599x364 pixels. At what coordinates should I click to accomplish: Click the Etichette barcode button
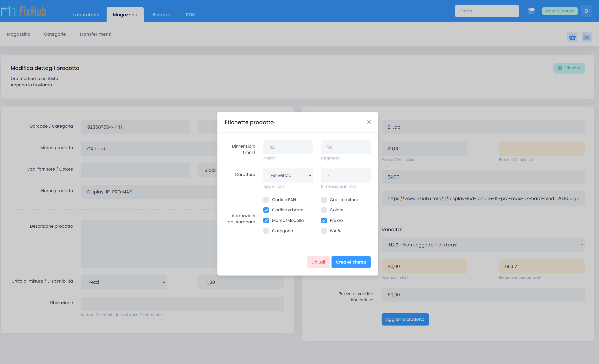pos(569,68)
